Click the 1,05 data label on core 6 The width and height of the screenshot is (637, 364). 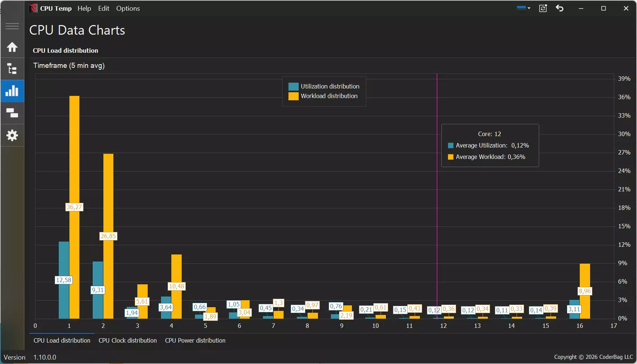pyautogui.click(x=234, y=304)
